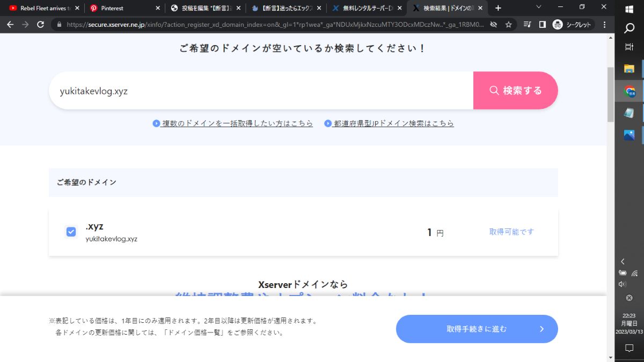Click the address bar URL
644x362 pixels.
pyautogui.click(x=275, y=25)
